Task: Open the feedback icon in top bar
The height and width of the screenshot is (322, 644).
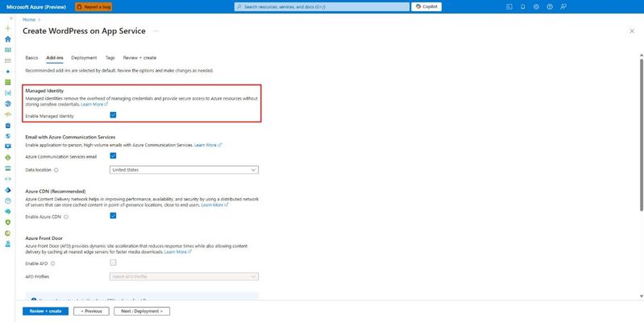Action: tap(563, 6)
